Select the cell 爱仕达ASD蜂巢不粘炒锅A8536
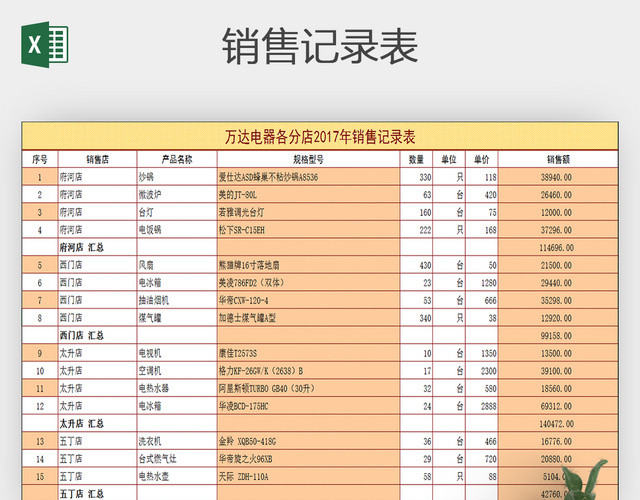Screen dimensions: 640x500 [x=308, y=177]
